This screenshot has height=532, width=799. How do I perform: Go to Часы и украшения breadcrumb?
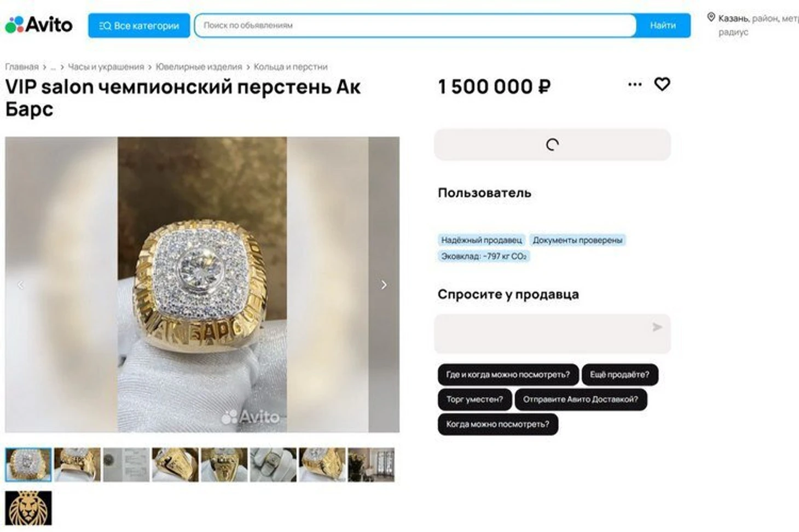pyautogui.click(x=106, y=67)
